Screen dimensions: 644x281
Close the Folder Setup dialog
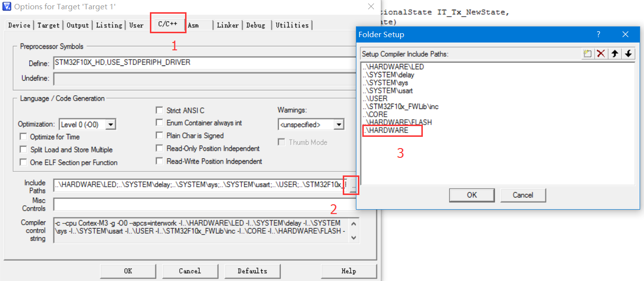coord(625,34)
